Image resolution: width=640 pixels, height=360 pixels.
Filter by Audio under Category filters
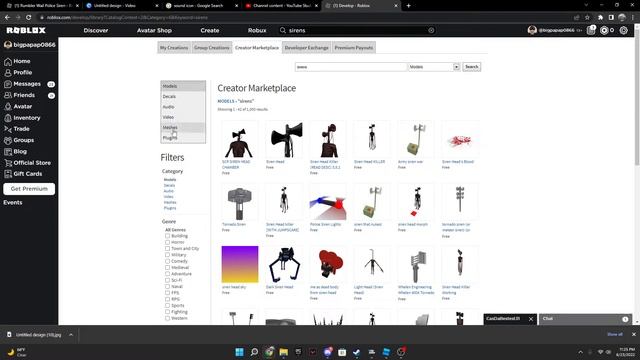(x=169, y=191)
